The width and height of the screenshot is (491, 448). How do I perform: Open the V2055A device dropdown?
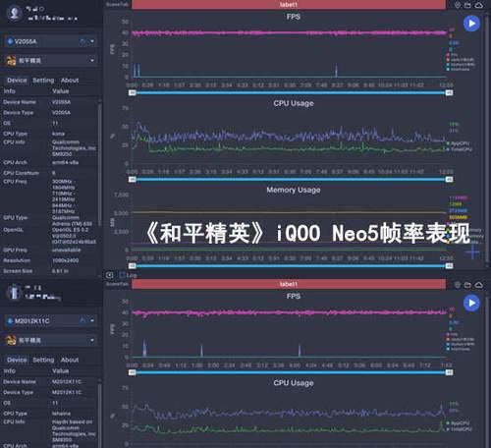click(51, 41)
